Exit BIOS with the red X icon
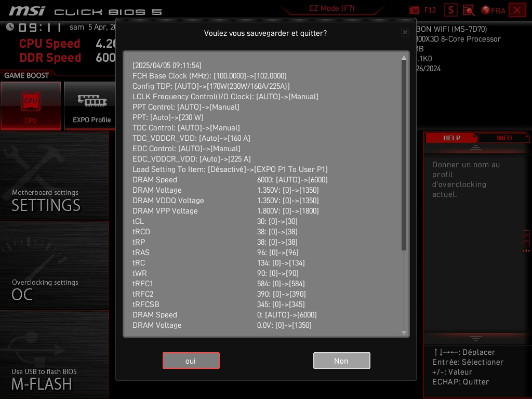 click(x=517, y=10)
